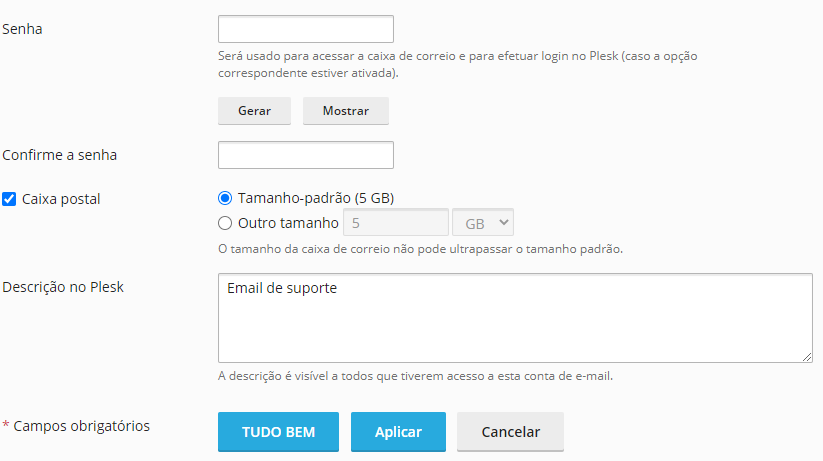This screenshot has width=823, height=461.
Task: Uncheck the Caixa postal checkbox
Action: tap(9, 199)
